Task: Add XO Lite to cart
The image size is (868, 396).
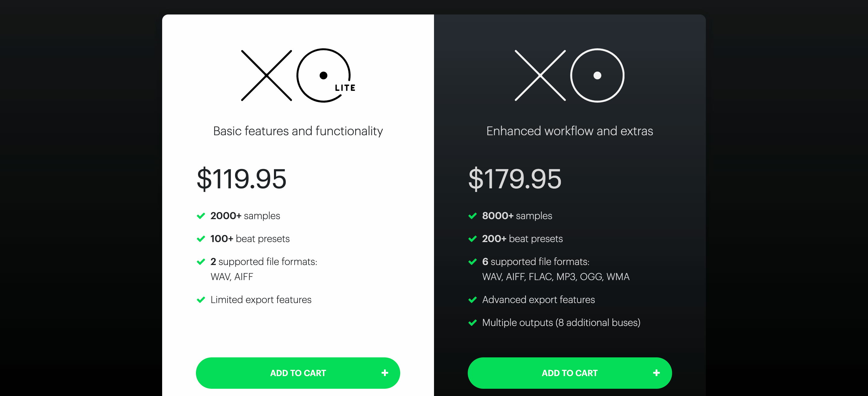Action: (298, 373)
